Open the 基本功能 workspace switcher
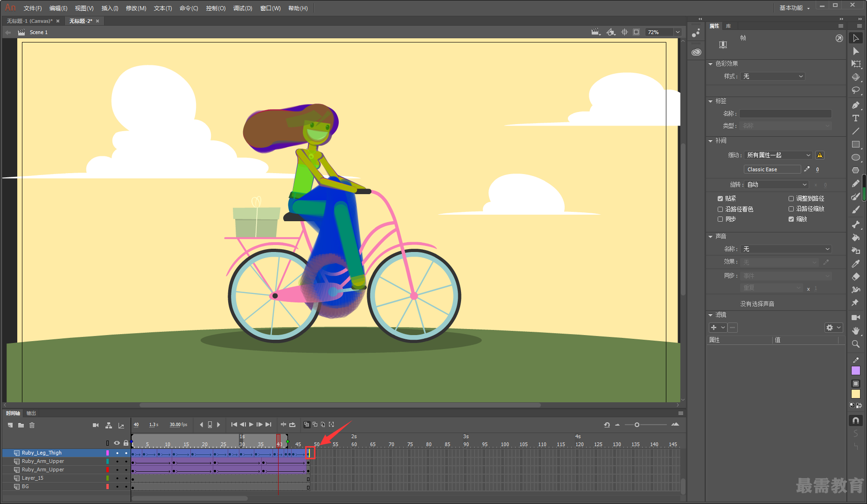This screenshot has width=867, height=504. [x=794, y=8]
